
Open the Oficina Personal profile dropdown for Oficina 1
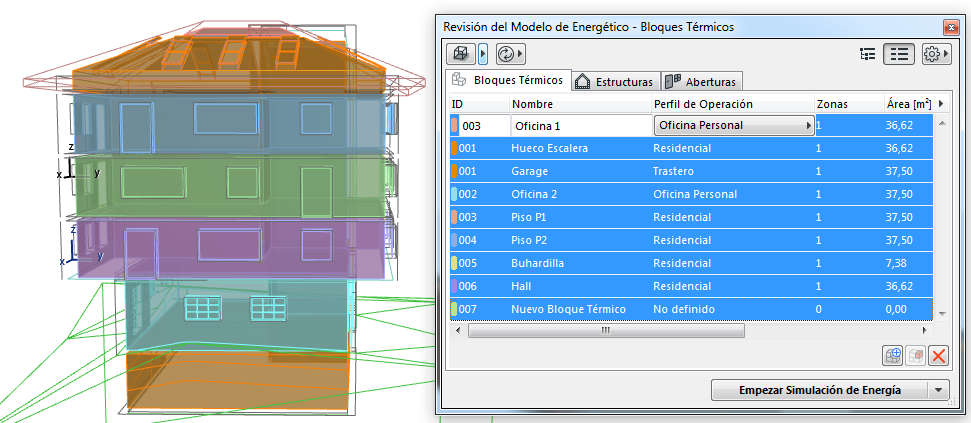click(x=734, y=125)
